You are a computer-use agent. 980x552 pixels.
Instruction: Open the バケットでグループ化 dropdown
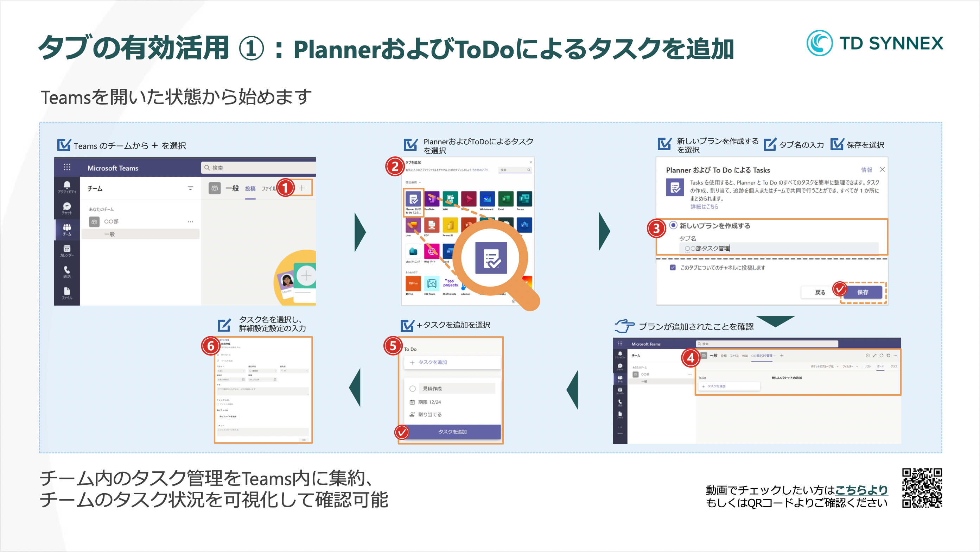pyautogui.click(x=824, y=366)
